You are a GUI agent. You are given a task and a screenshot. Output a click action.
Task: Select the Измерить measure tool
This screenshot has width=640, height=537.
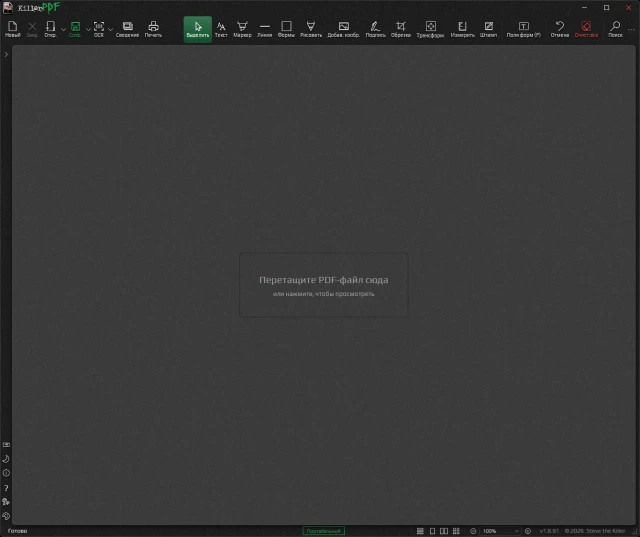462,29
